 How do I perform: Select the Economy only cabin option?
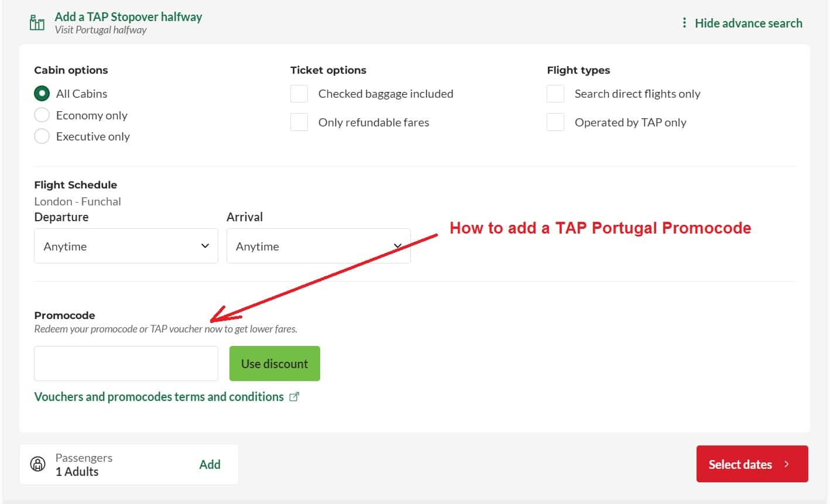coord(42,115)
